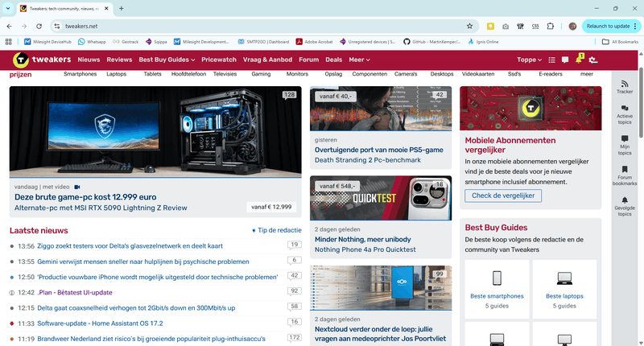Open Tip de redactie link
The image size is (644, 346).
pyautogui.click(x=277, y=230)
